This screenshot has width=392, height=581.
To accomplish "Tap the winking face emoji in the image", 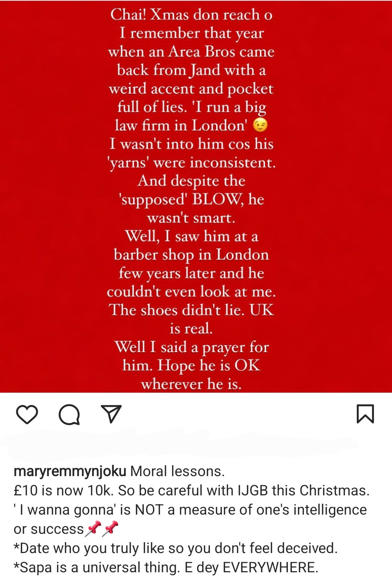I will pos(260,125).
